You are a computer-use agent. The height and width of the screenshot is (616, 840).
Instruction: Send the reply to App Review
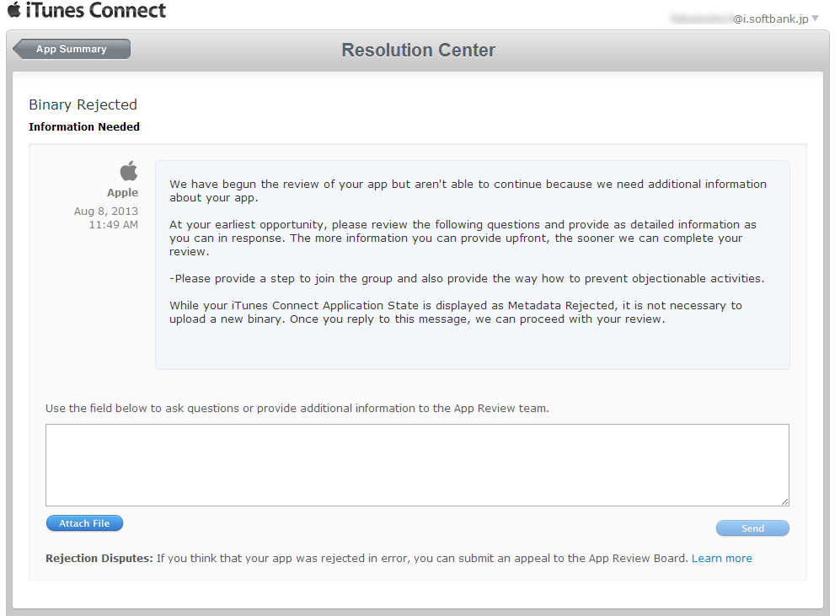pyautogui.click(x=752, y=528)
